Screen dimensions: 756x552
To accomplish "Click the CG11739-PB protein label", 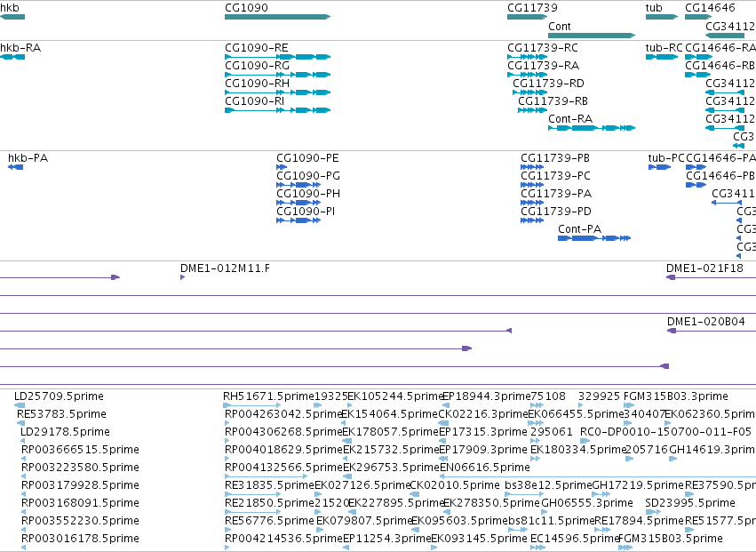I will [x=555, y=158].
